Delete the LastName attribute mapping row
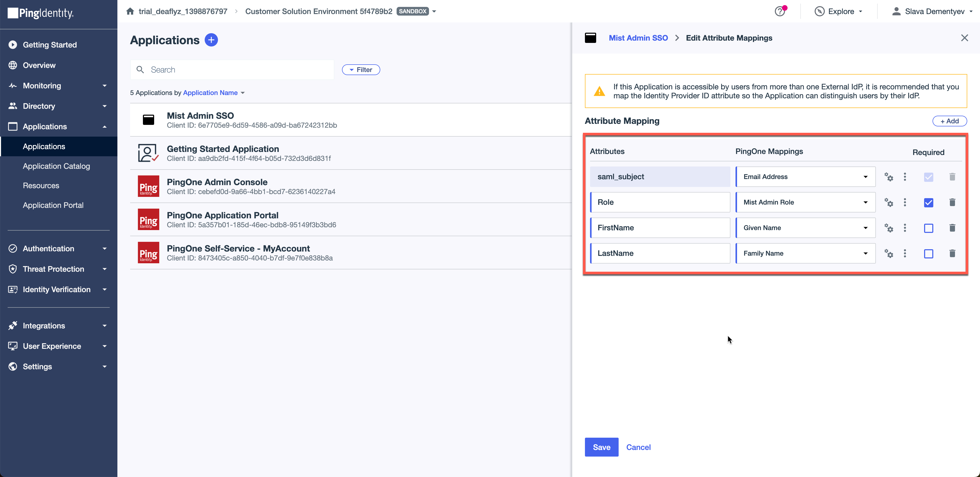This screenshot has width=980, height=477. tap(952, 254)
